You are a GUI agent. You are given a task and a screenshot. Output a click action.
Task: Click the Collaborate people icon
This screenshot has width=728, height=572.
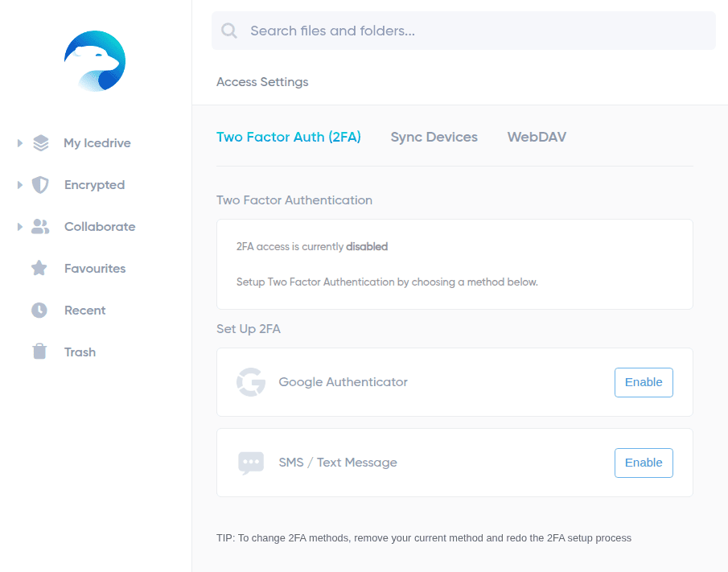pos(40,227)
